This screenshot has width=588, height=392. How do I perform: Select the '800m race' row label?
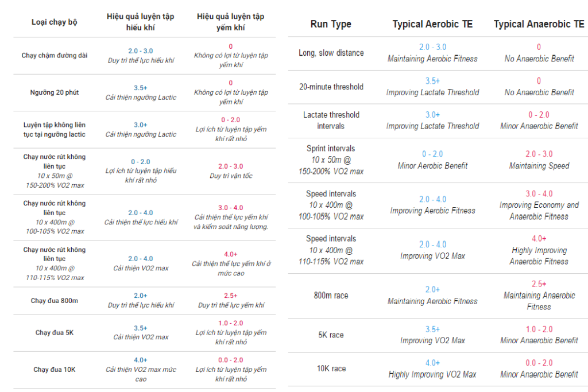pyautogui.click(x=331, y=296)
